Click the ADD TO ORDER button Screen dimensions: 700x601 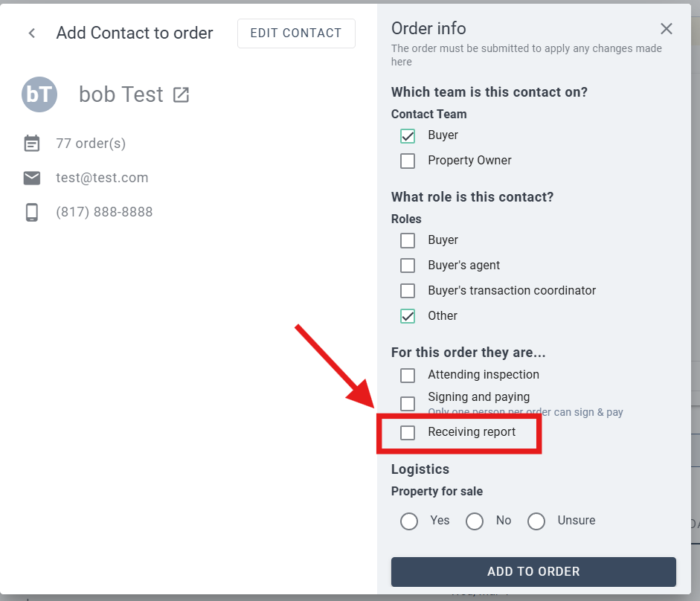click(x=533, y=572)
